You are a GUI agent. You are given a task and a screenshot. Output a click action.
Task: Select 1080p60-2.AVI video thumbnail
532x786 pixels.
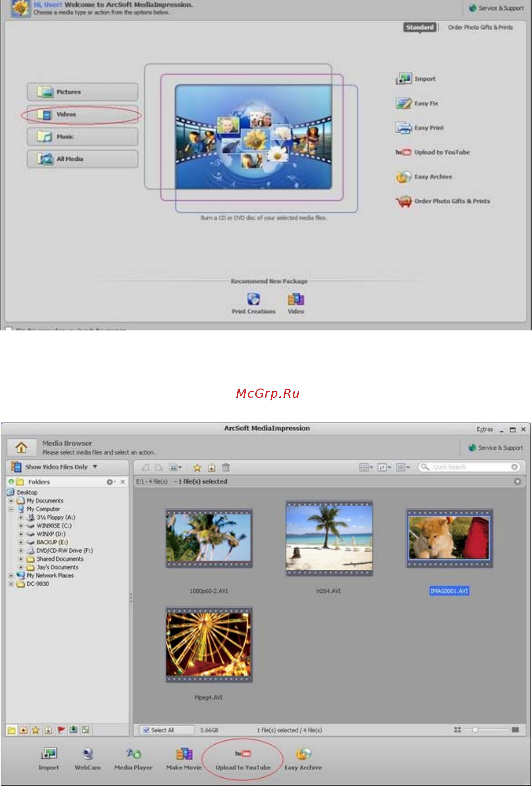point(209,538)
